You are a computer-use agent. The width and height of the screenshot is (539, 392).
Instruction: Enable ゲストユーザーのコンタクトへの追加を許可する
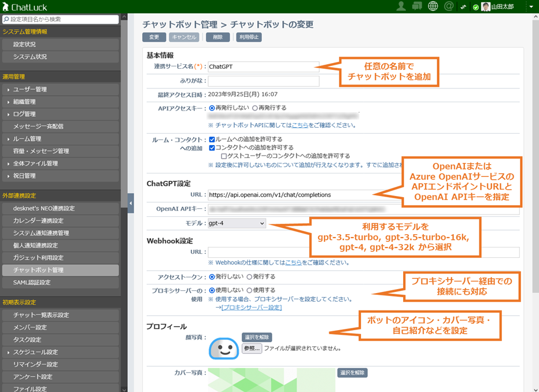[x=223, y=156]
